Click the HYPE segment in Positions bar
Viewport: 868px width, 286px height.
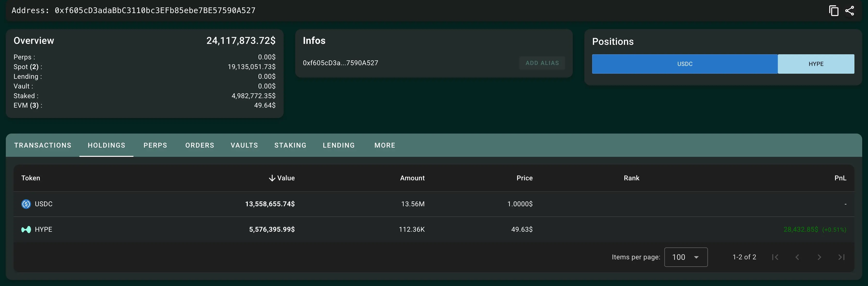[816, 64]
